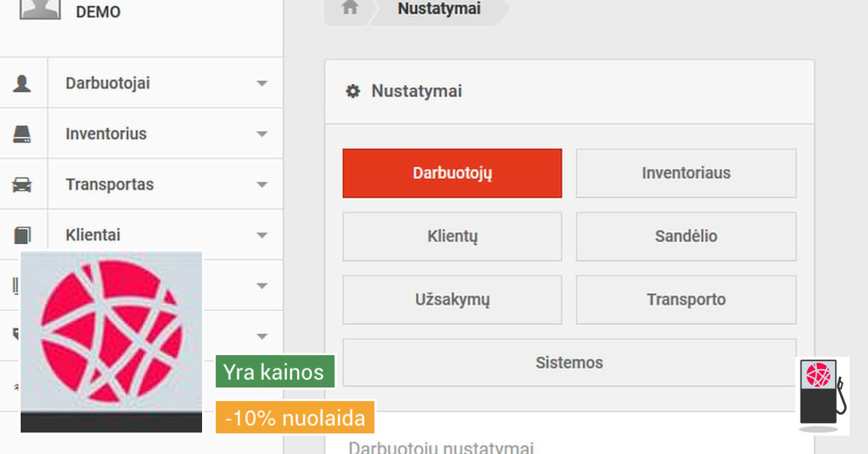The height and width of the screenshot is (454, 868).
Task: Click the fuel pump logo at bottom right
Action: pyautogui.click(x=821, y=394)
